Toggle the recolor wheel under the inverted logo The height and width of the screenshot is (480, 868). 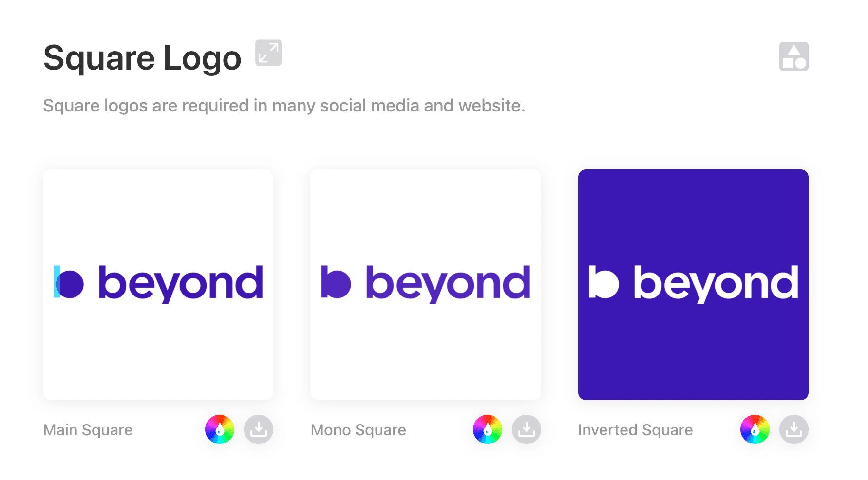[x=755, y=429]
